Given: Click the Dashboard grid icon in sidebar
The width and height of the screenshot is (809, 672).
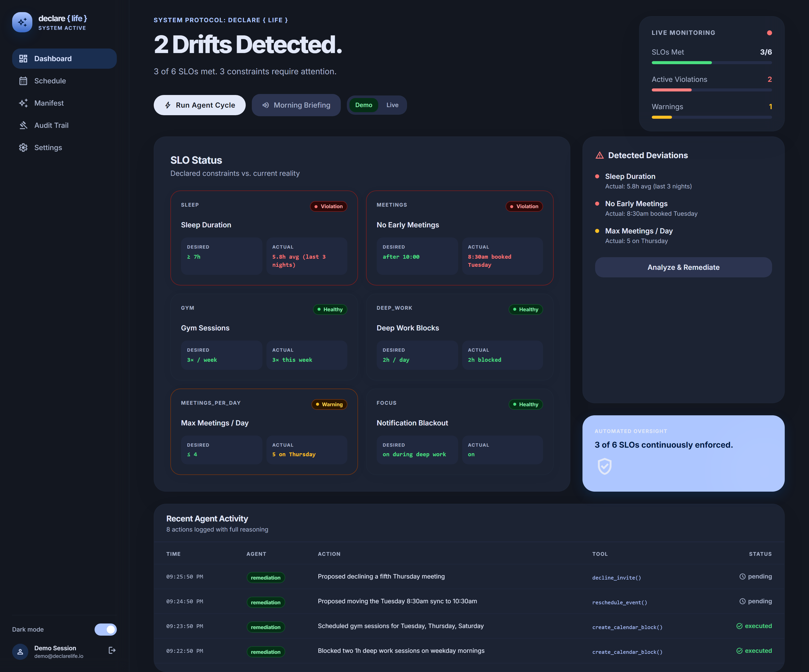Looking at the screenshot, I should [x=23, y=59].
